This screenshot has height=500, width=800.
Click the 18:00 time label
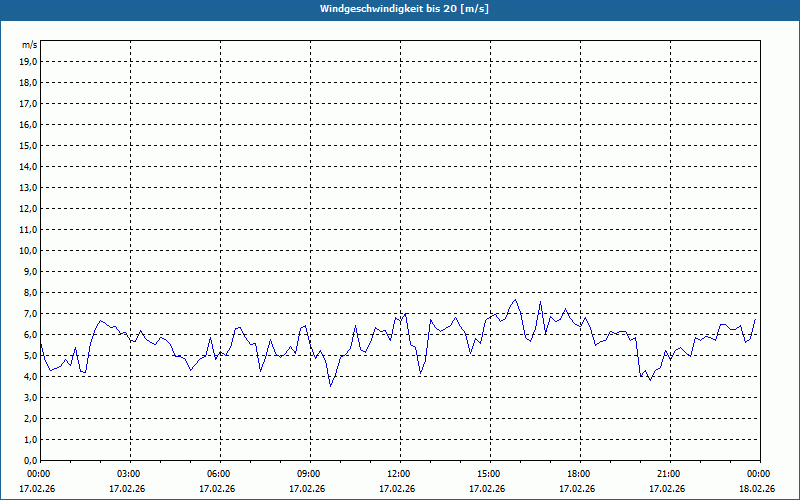point(580,474)
